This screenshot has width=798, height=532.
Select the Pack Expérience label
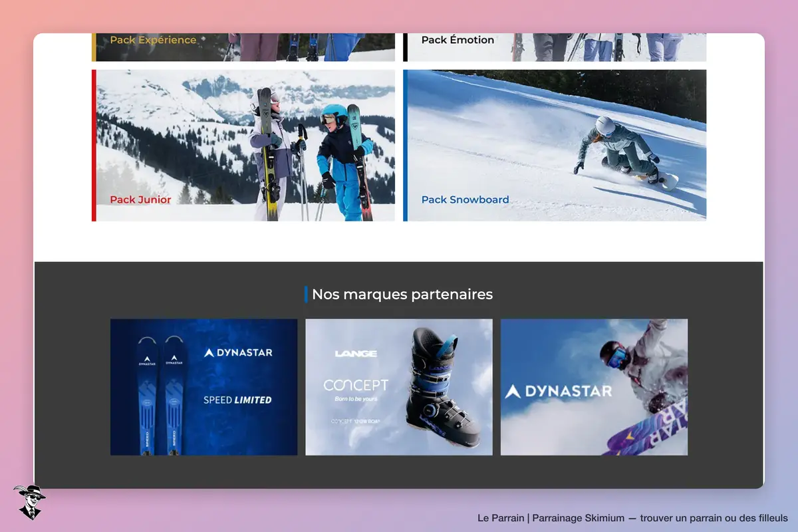pos(153,40)
